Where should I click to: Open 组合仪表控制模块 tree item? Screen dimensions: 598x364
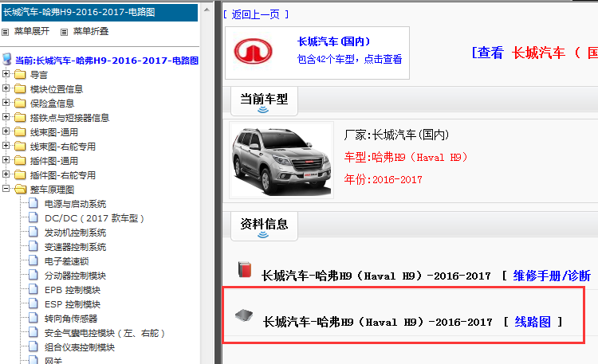coord(80,347)
